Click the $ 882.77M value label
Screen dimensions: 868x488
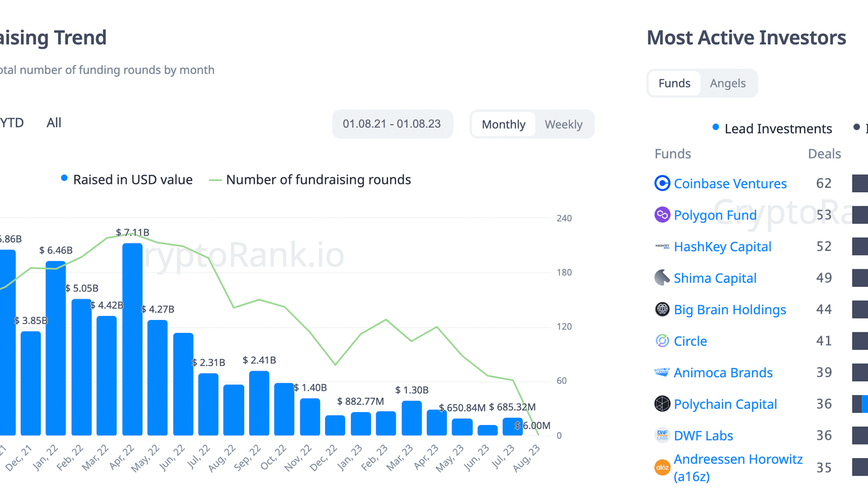tap(361, 401)
